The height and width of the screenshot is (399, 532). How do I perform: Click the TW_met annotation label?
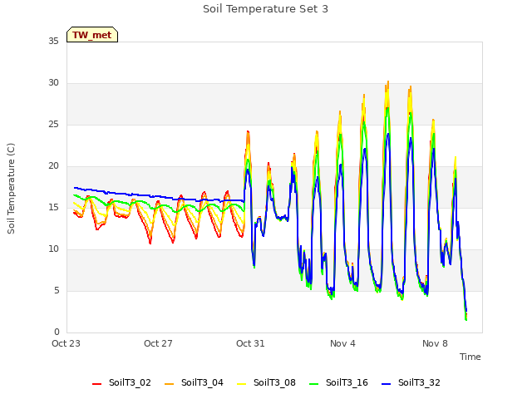tap(92, 35)
